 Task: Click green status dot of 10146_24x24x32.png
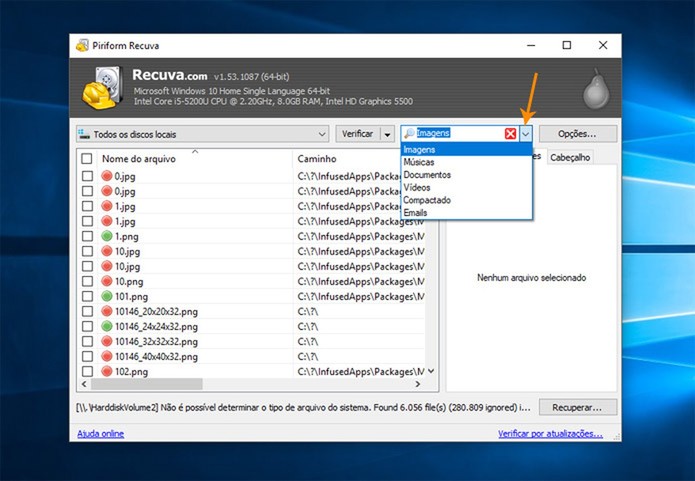click(107, 326)
